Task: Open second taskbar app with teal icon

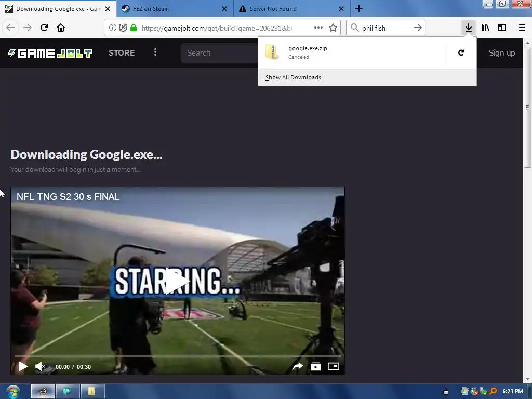Action: click(68, 392)
